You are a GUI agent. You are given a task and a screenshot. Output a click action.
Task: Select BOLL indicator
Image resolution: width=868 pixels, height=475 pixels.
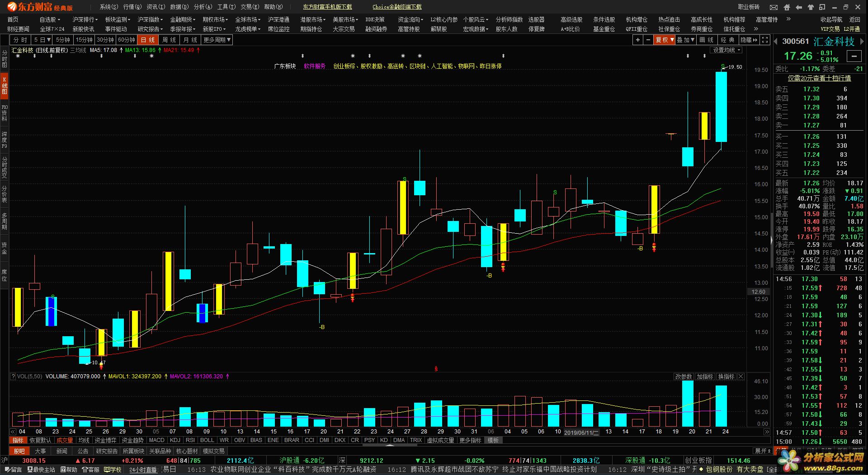[x=207, y=440]
